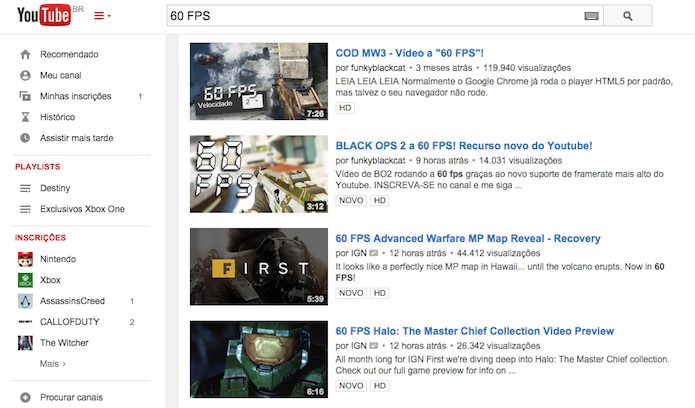This screenshot has height=408, width=695.
Task: Click The Witcher channel avatar
Action: [25, 343]
